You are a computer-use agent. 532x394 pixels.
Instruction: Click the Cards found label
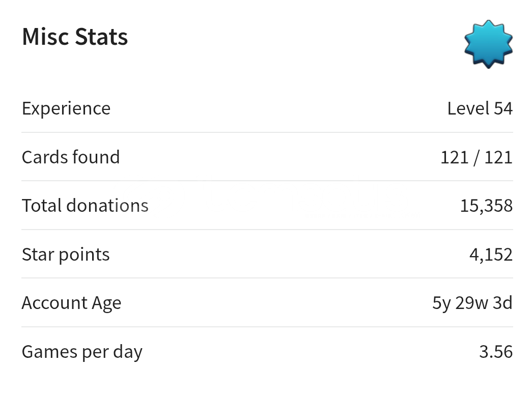click(x=71, y=157)
